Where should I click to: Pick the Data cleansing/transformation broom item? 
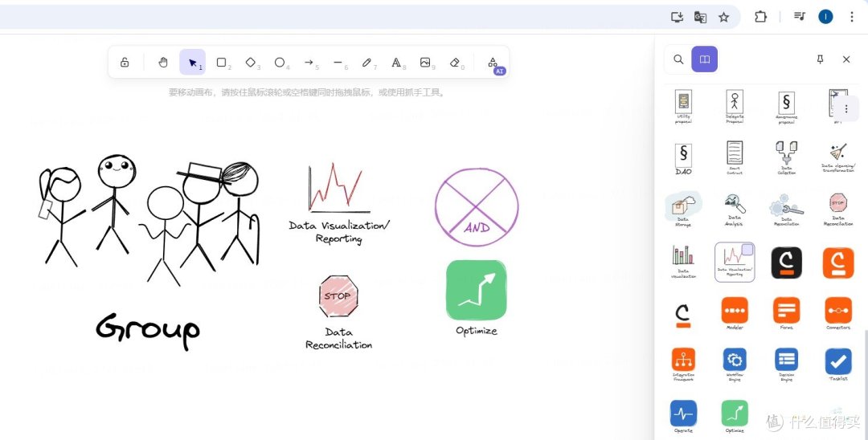pyautogui.click(x=838, y=157)
